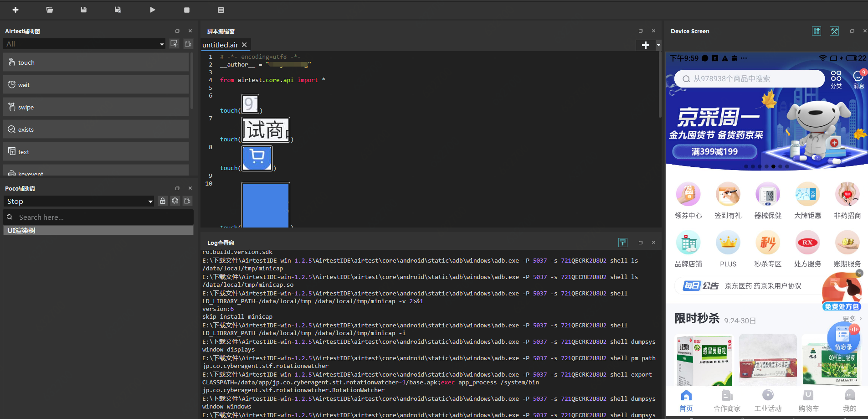Open the All filter dropdown in Airtest panel
The image size is (868, 419).
point(84,44)
